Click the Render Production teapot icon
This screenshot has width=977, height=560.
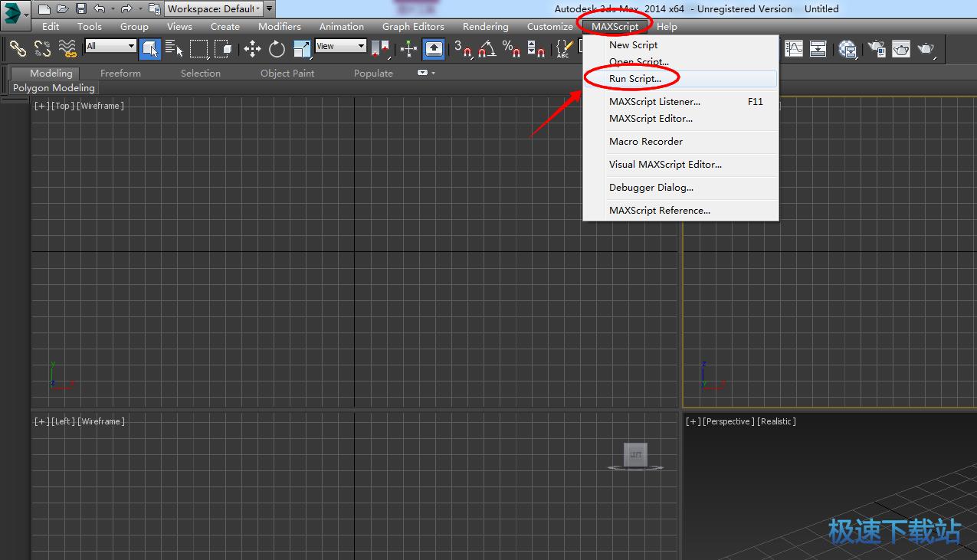tap(926, 49)
